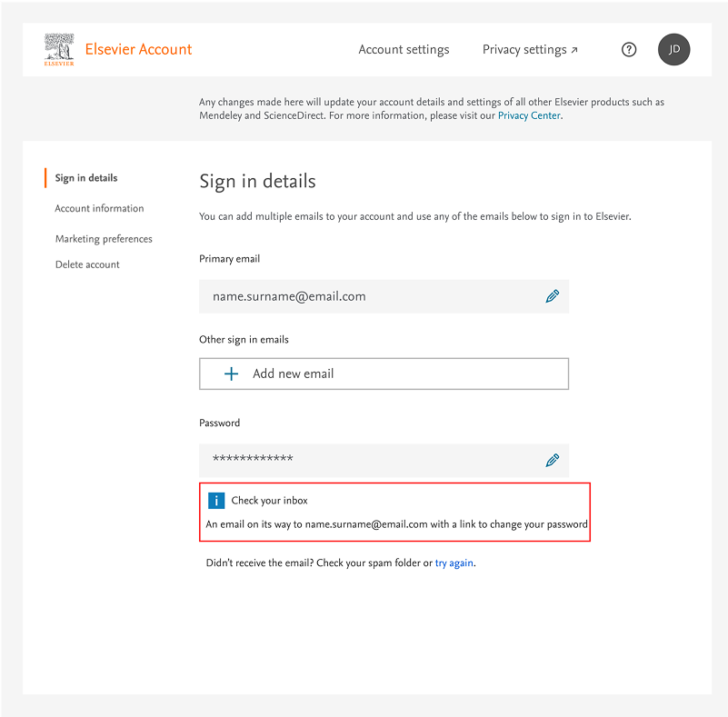Click the try again link

point(454,563)
